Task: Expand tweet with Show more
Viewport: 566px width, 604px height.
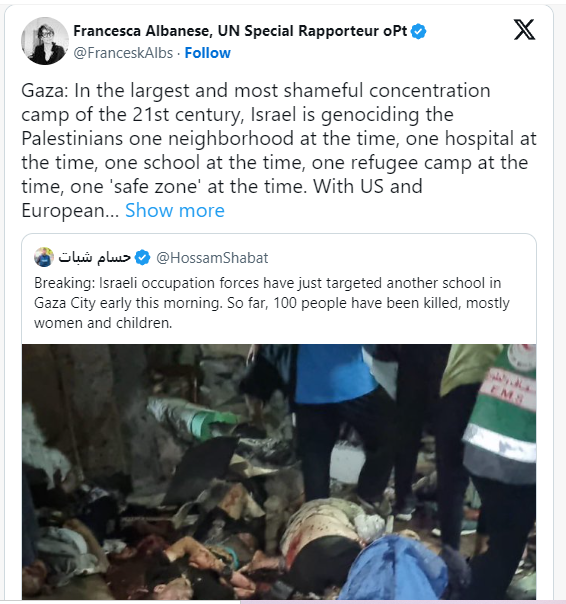Action: coord(175,210)
